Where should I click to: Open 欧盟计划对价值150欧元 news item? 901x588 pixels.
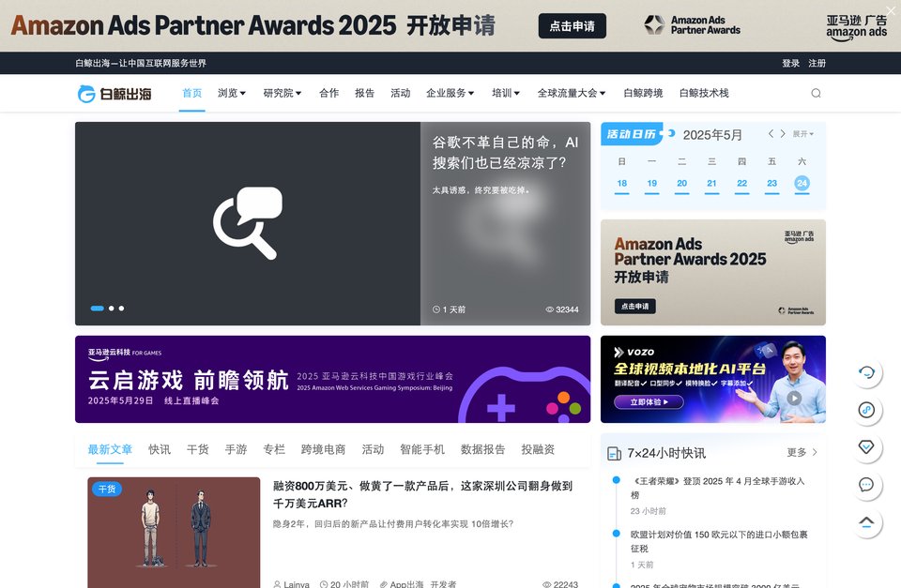tap(719, 541)
